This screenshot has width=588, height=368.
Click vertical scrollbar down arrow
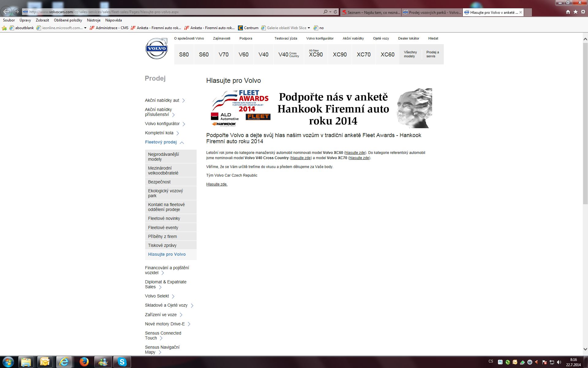coord(585,349)
